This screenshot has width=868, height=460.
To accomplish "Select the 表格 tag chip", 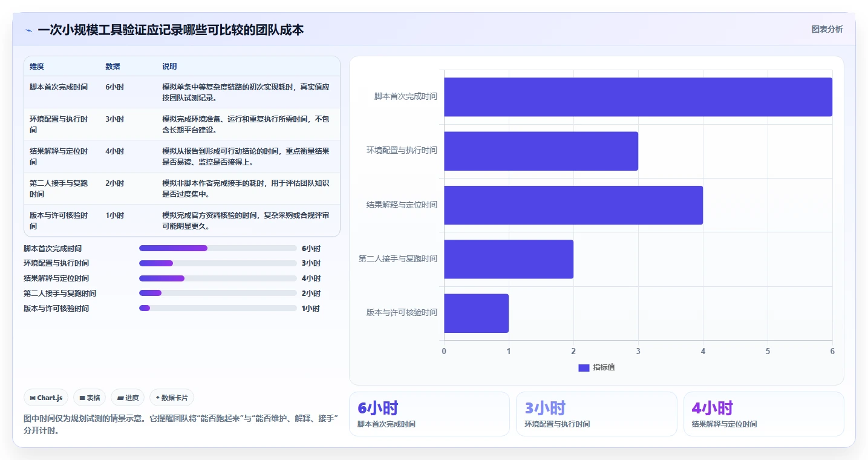I will [x=90, y=398].
